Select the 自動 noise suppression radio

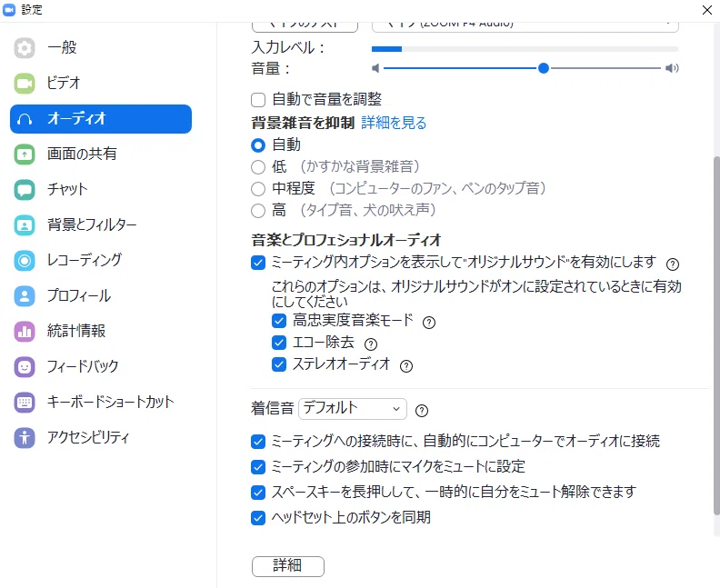coord(258,145)
